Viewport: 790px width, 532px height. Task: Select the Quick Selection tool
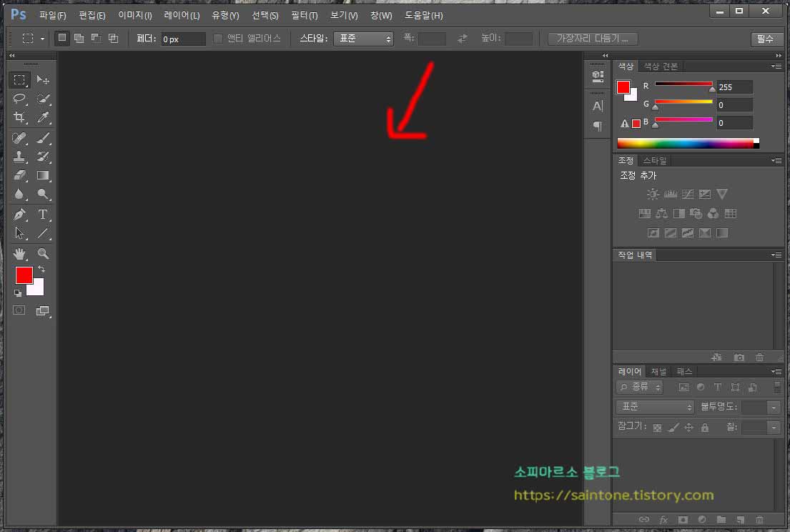click(44, 99)
